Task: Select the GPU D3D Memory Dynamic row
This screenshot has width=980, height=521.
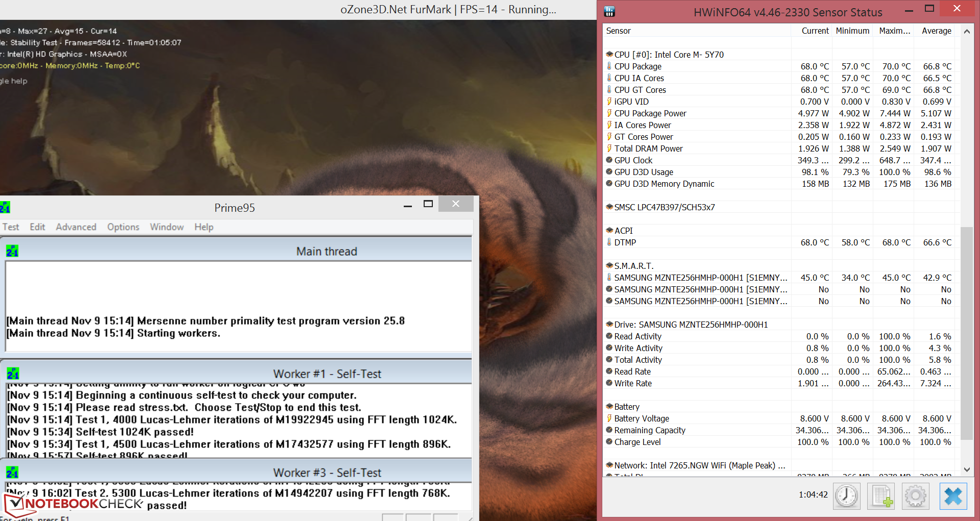Action: [x=779, y=184]
